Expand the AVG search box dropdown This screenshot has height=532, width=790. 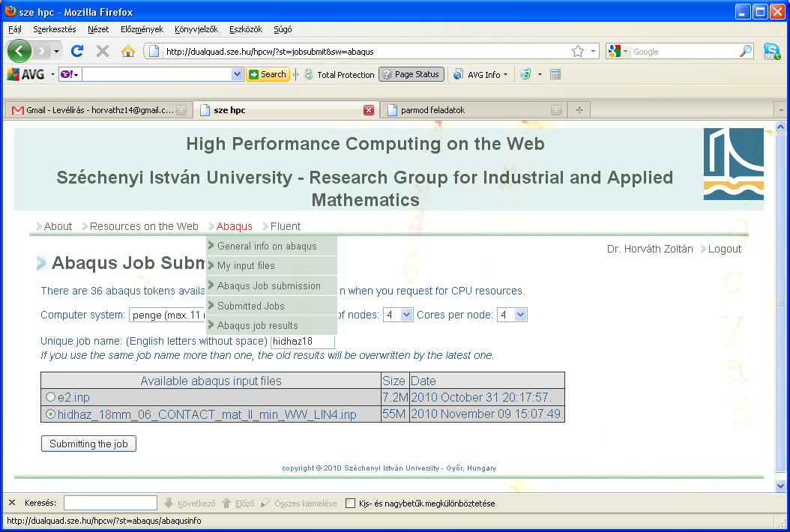point(238,75)
